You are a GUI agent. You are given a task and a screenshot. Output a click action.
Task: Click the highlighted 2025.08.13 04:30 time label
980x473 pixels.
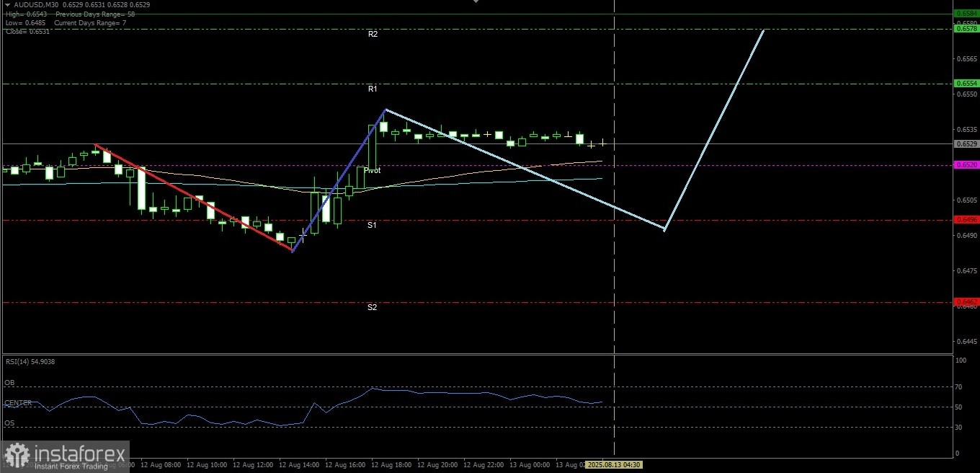coord(613,465)
